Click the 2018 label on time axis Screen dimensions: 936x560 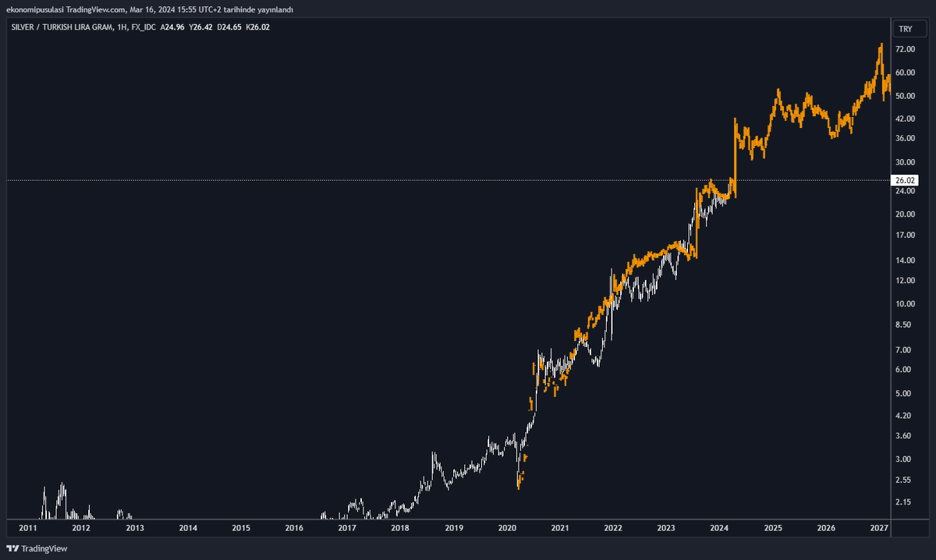tap(400, 528)
